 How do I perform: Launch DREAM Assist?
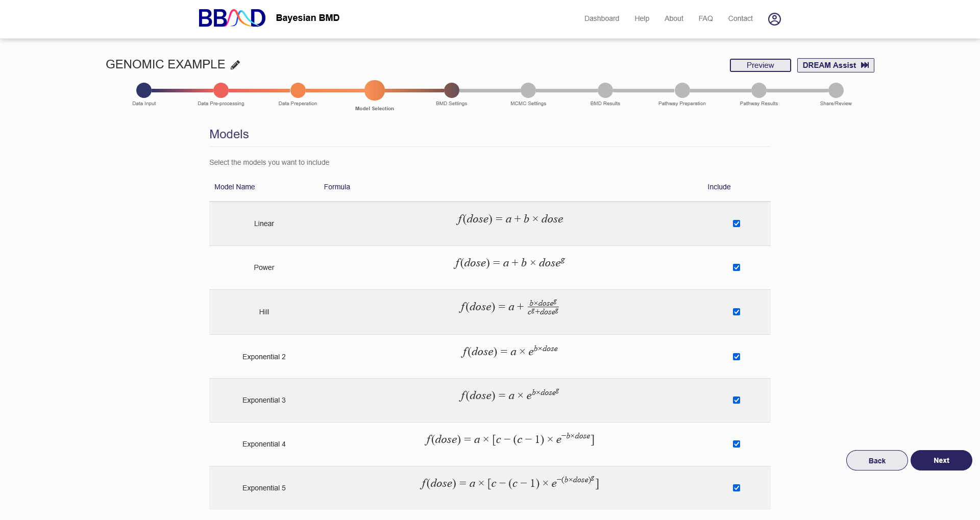click(x=836, y=65)
